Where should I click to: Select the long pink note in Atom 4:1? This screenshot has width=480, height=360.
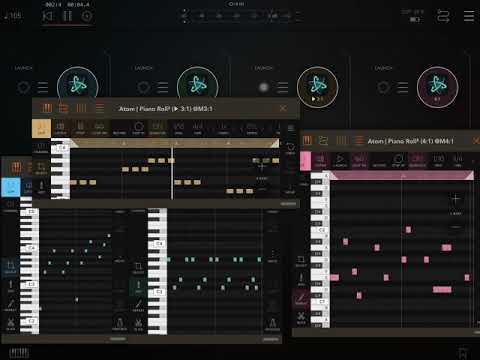point(442,290)
